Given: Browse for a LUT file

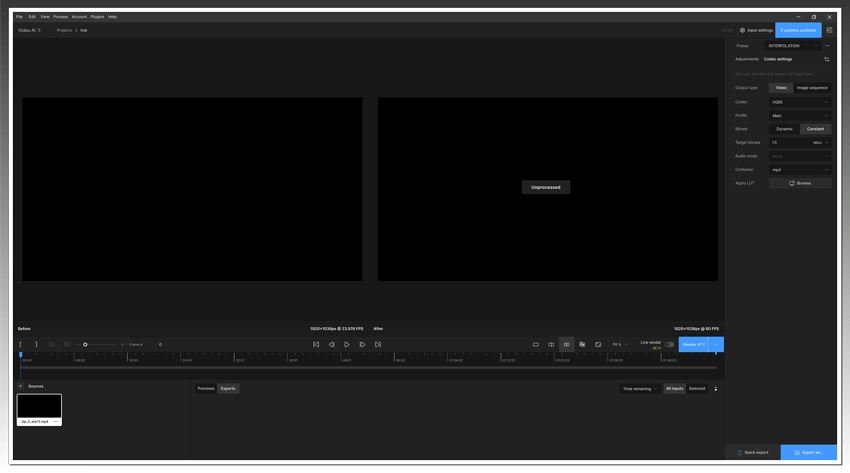Looking at the screenshot, I should [x=800, y=183].
